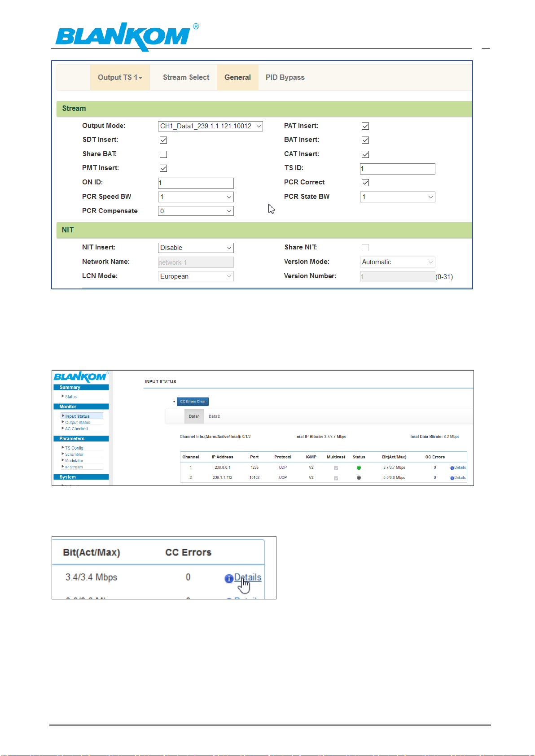Click the info icon beside channel 1 Details
Image resolution: width=535 pixels, height=756 pixels.
tap(452, 468)
